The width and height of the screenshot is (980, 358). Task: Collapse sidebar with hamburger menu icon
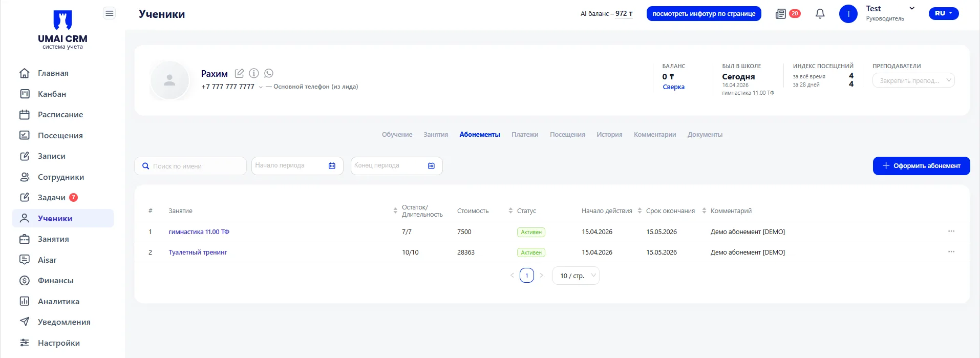109,13
